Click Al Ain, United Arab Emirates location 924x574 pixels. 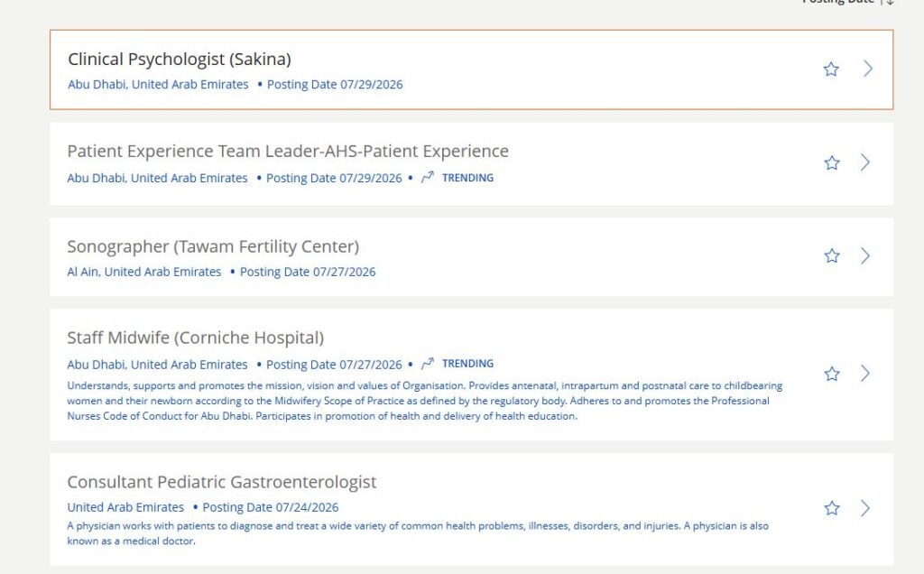(x=143, y=272)
